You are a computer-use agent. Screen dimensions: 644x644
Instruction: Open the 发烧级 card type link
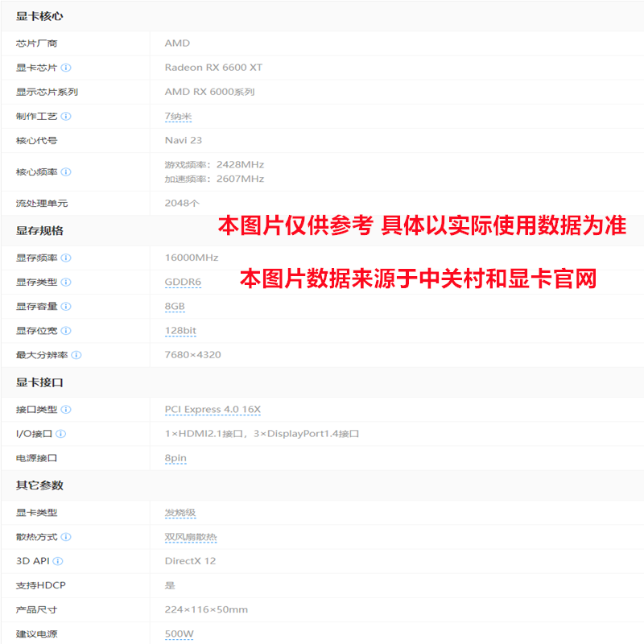[x=180, y=513]
